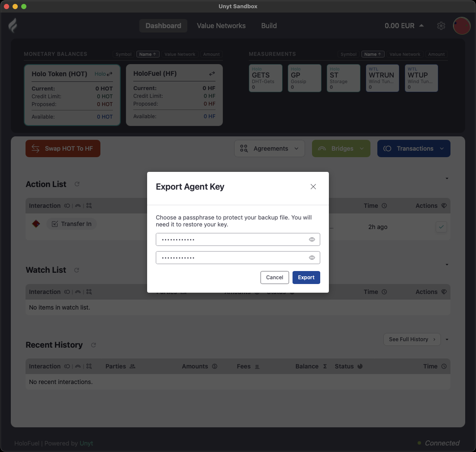This screenshot has width=476, height=452.
Task: Click Watch List Actions tag icon
Action: pos(444,292)
